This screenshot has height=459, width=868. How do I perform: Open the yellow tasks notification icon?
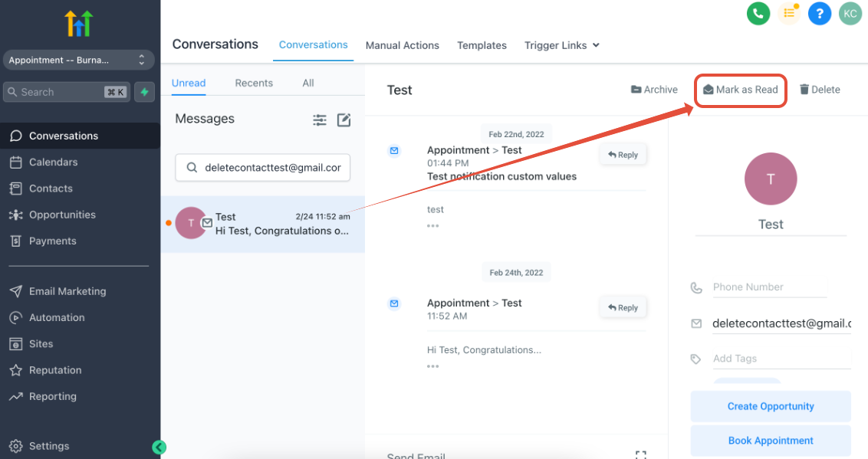788,14
